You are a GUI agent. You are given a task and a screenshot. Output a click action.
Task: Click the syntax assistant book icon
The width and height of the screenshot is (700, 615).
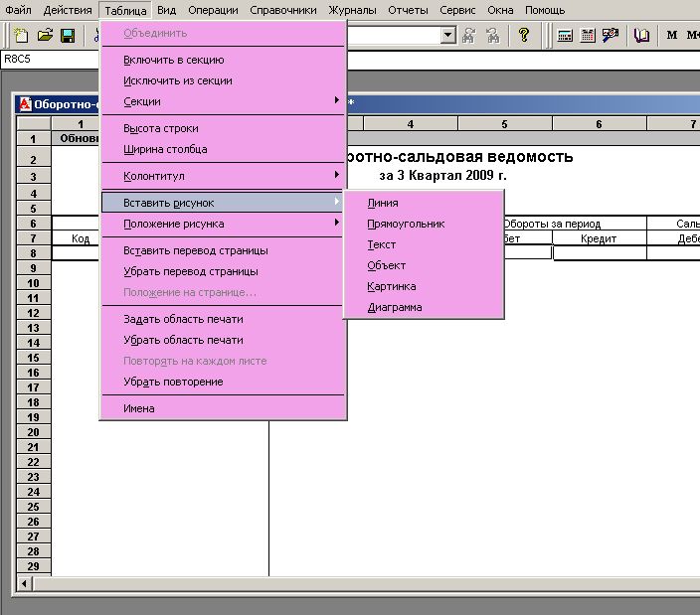point(642,35)
